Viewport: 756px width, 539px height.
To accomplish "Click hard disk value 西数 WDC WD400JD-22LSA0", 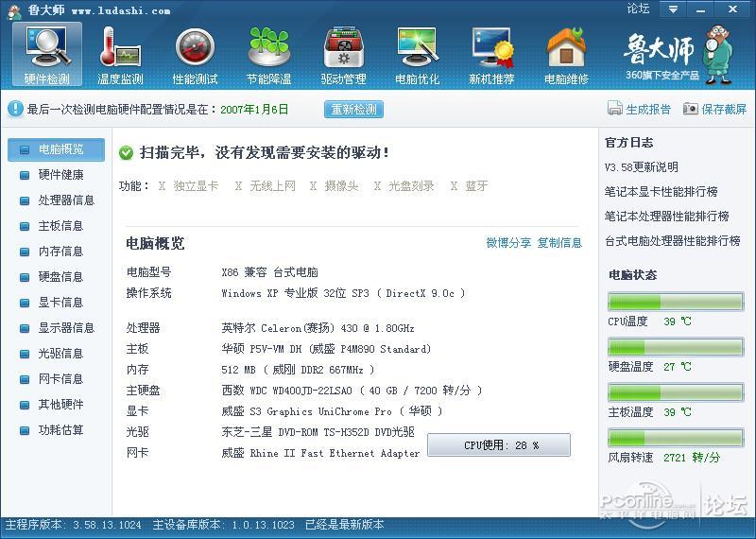I will coord(352,391).
